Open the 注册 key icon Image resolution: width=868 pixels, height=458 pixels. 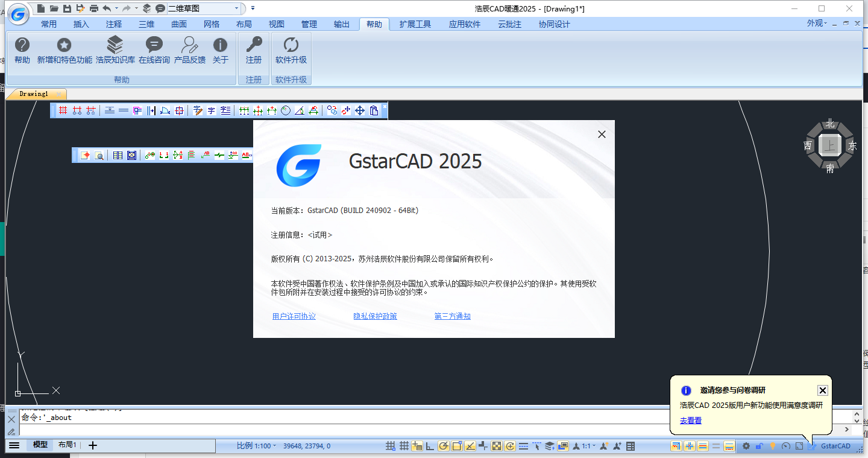coord(254,50)
